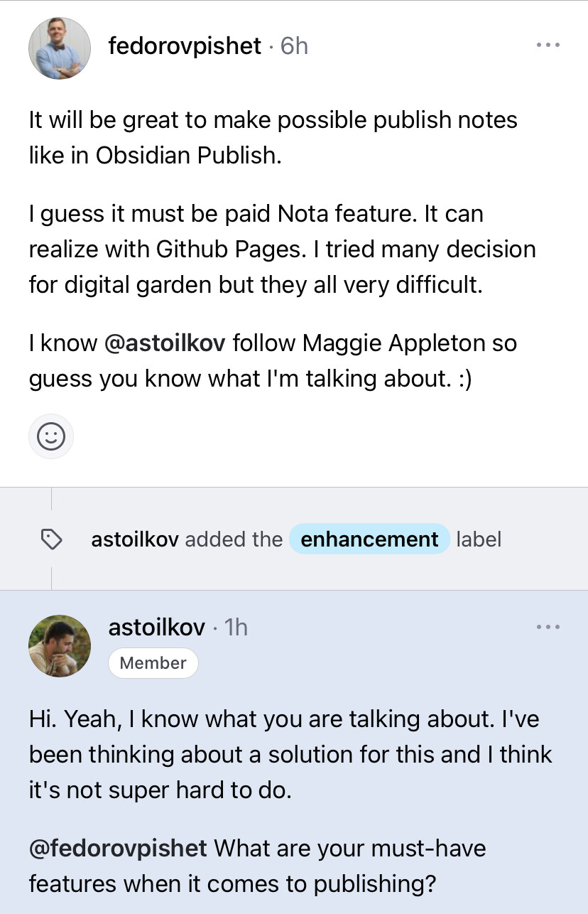The height and width of the screenshot is (914, 588).
Task: Tap the @astoilkov mention in first comment
Action: click(x=165, y=343)
